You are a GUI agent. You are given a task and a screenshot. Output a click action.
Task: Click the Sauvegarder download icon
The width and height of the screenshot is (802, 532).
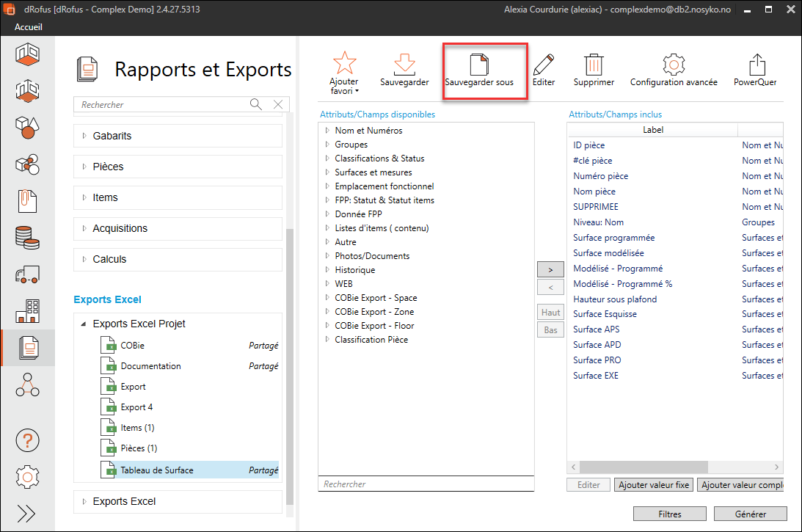[x=404, y=64]
